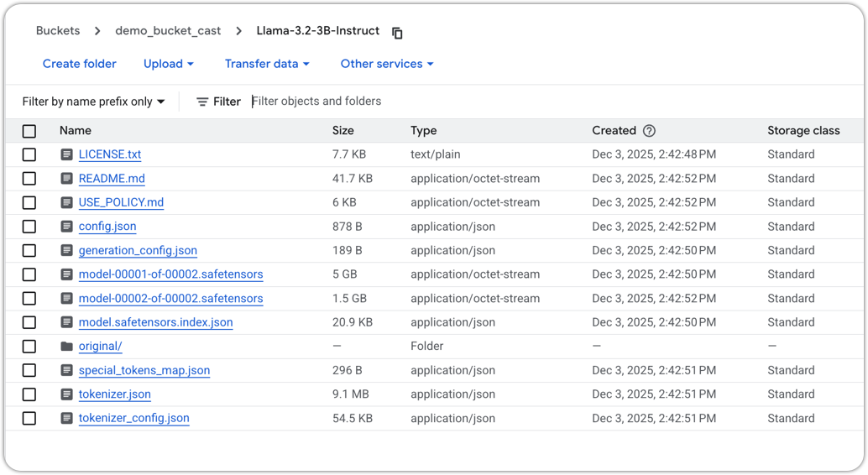Viewport: 868px width, 475px height.
Task: Click the Create folder button
Action: (80, 64)
